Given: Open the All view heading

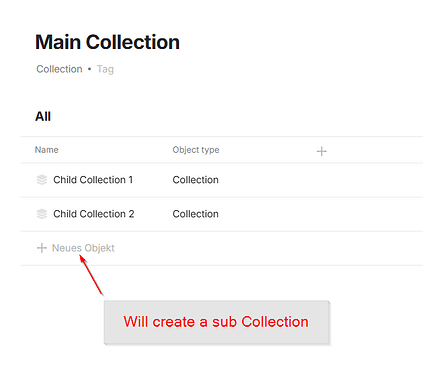Looking at the screenshot, I should pos(43,117).
